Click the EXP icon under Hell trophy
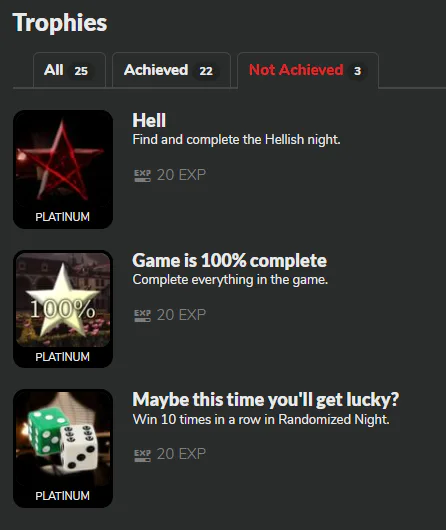Image resolution: width=446 pixels, height=530 pixels. 142,175
